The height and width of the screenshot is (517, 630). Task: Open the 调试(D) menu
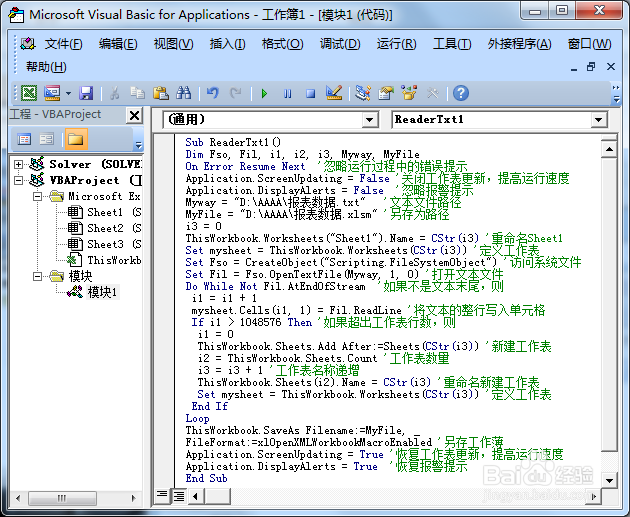pos(340,44)
